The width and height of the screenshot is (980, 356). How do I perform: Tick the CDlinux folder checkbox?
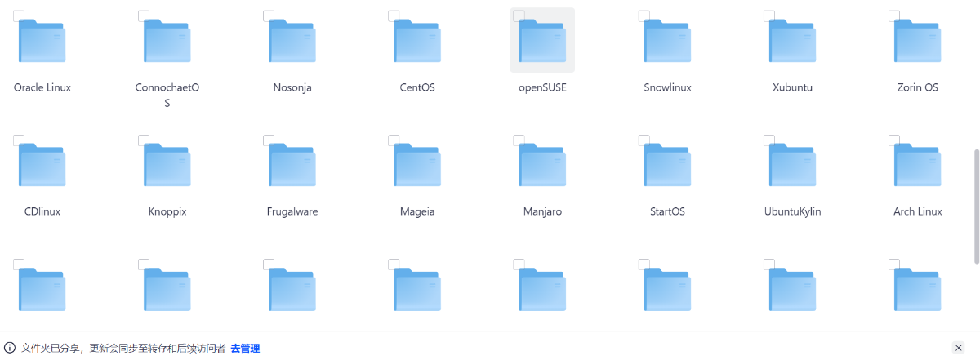pos(19,140)
